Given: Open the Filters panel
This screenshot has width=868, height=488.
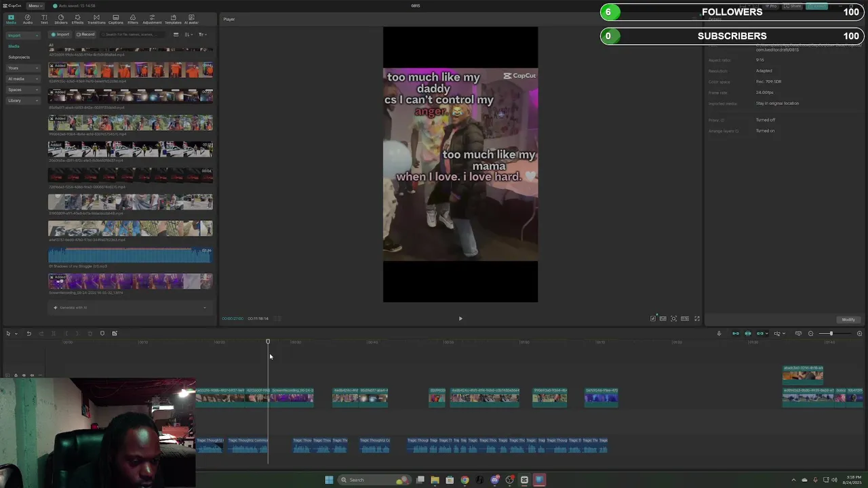Looking at the screenshot, I should coord(133,19).
